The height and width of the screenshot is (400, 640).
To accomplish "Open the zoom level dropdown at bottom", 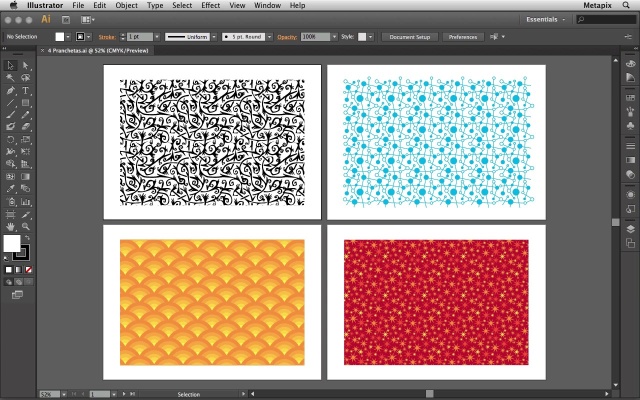I will (64, 394).
